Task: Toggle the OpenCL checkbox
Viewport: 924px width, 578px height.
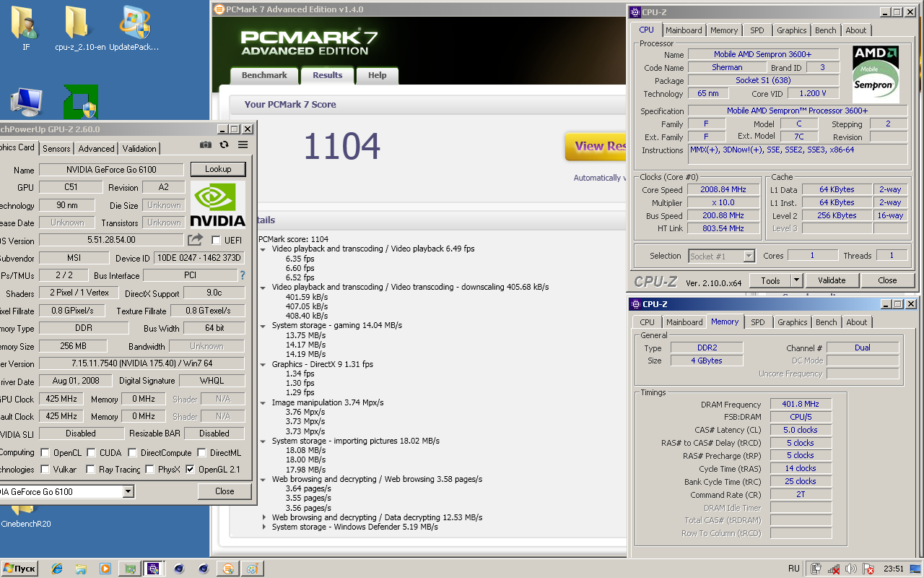Action: [45, 453]
